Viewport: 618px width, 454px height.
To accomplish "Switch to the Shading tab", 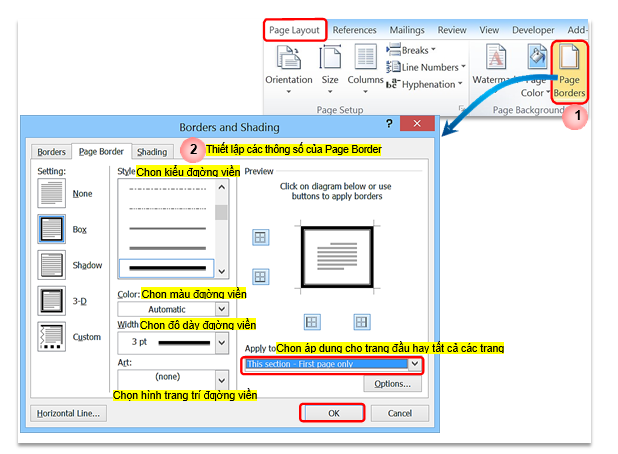I will (152, 152).
